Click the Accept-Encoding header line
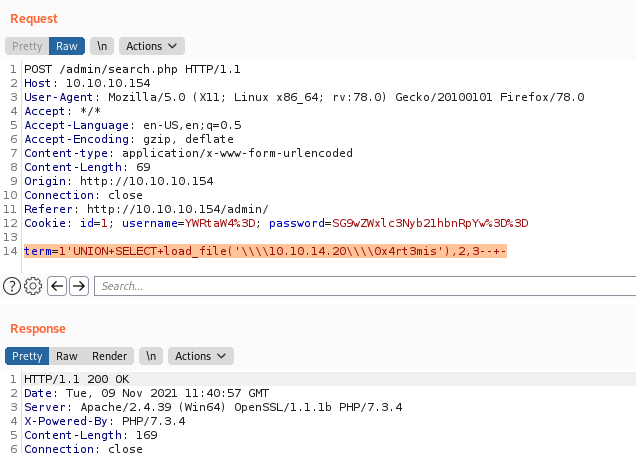The image size is (636, 453). click(129, 139)
